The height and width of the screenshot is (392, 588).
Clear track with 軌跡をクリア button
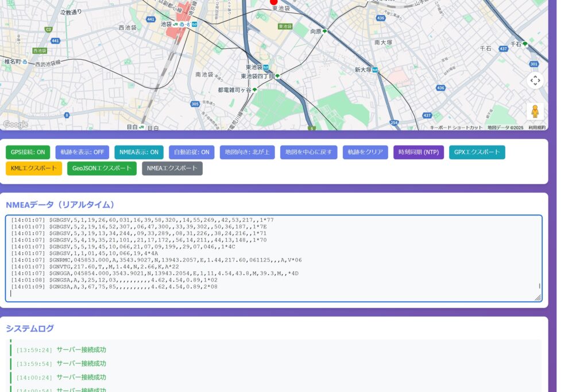pyautogui.click(x=365, y=152)
